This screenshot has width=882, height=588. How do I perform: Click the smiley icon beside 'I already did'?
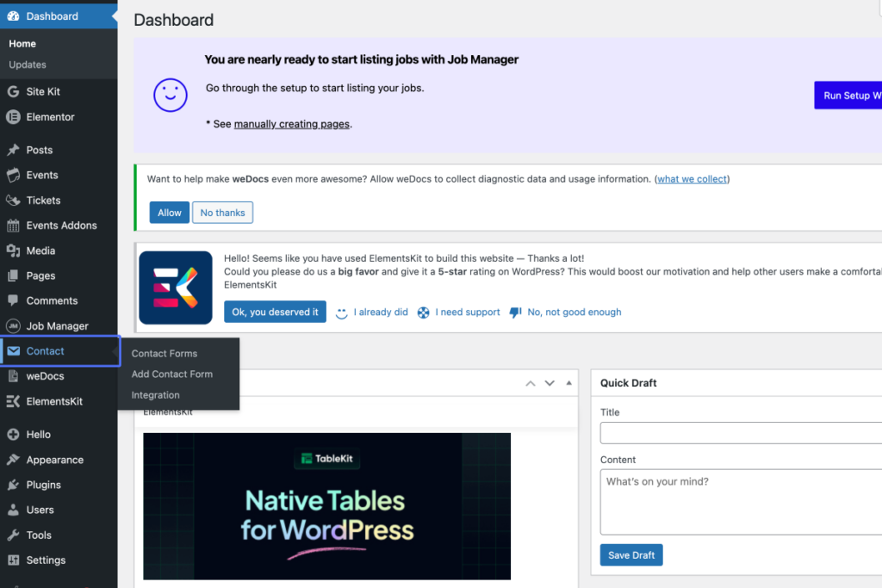pyautogui.click(x=341, y=313)
